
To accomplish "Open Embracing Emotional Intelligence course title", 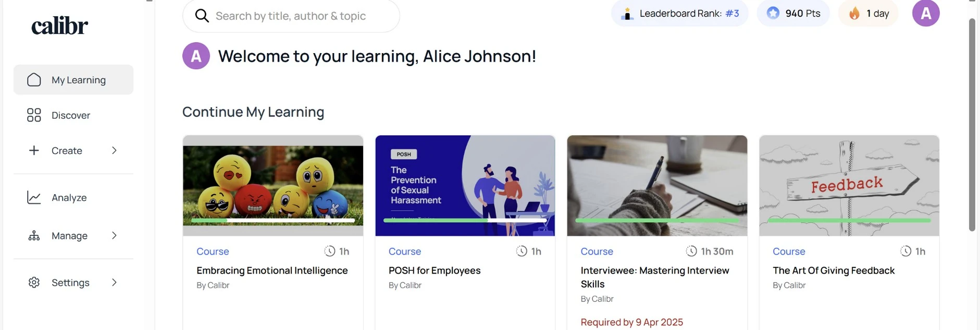I will tap(272, 271).
